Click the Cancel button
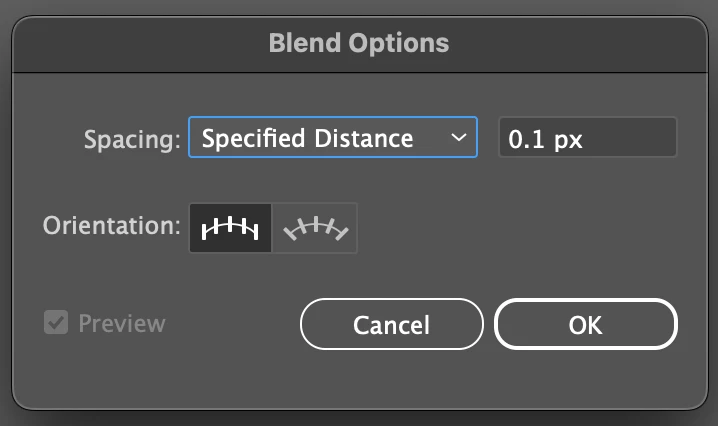The height and width of the screenshot is (426, 718). point(391,325)
